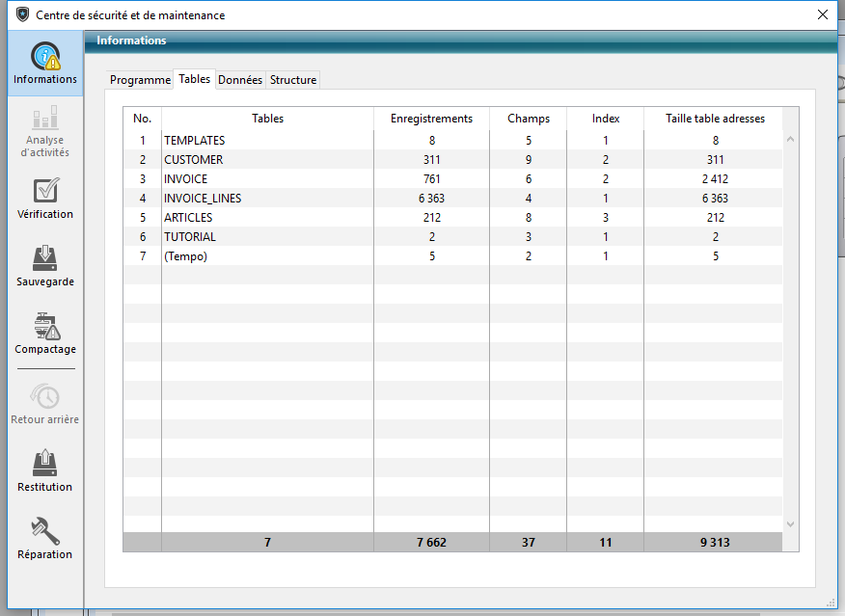The image size is (845, 616).
Task: Launch the Compactage tool
Action: pyautogui.click(x=45, y=326)
